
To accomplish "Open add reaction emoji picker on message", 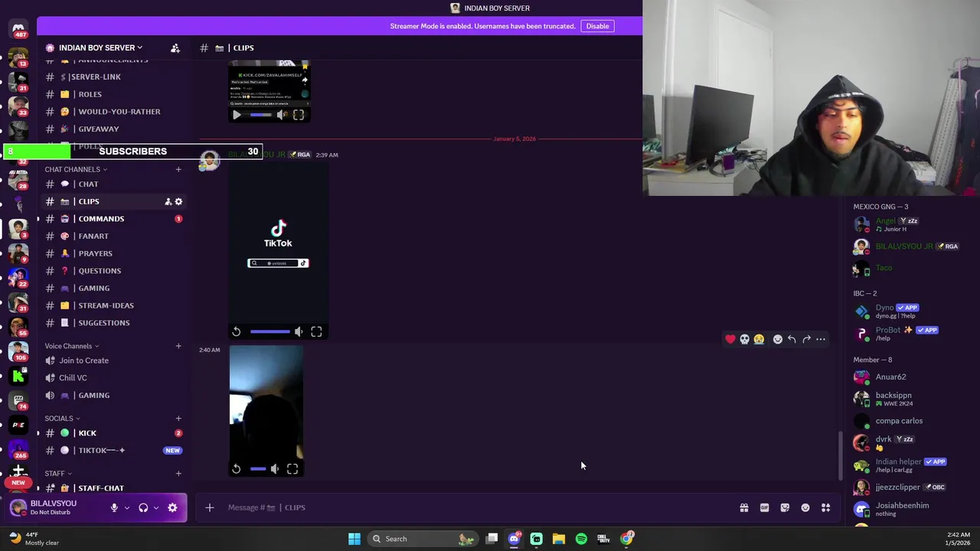I will point(778,339).
